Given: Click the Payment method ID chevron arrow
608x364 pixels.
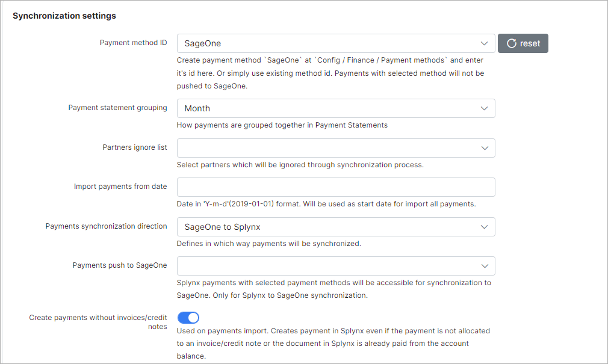Looking at the screenshot, I should (484, 43).
